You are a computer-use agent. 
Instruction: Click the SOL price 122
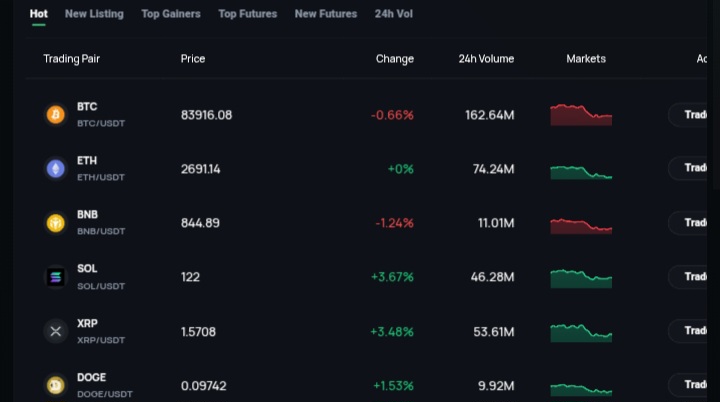click(190, 277)
